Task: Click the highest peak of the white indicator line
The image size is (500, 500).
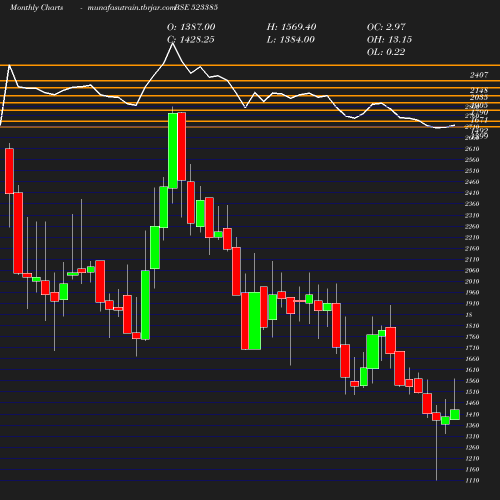Action: (x=172, y=43)
